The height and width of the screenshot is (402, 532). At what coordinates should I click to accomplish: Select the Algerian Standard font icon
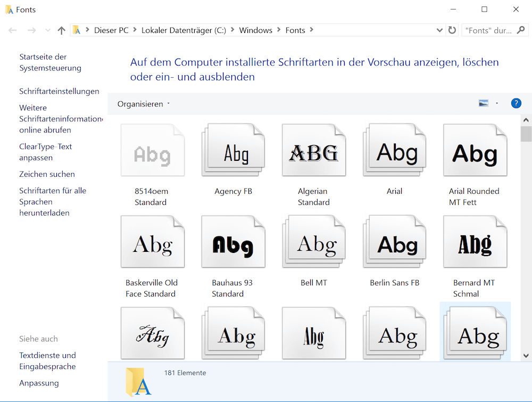coord(314,150)
